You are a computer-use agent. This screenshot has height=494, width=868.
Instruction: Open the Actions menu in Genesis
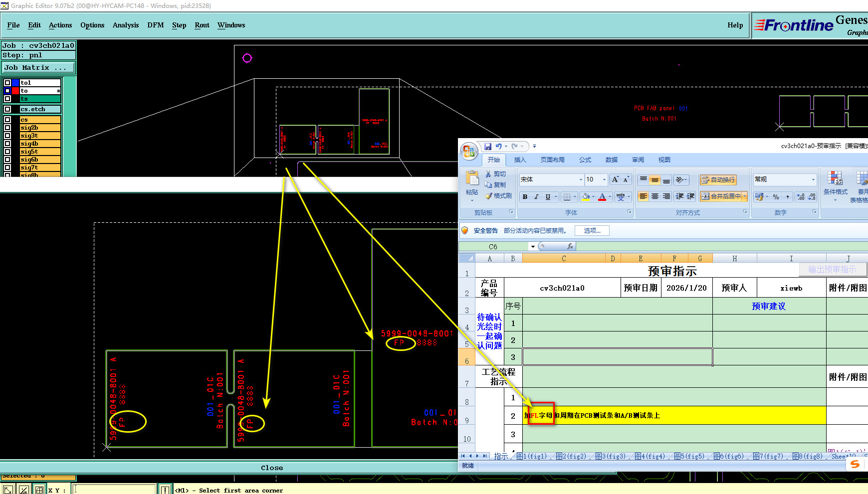click(x=60, y=25)
